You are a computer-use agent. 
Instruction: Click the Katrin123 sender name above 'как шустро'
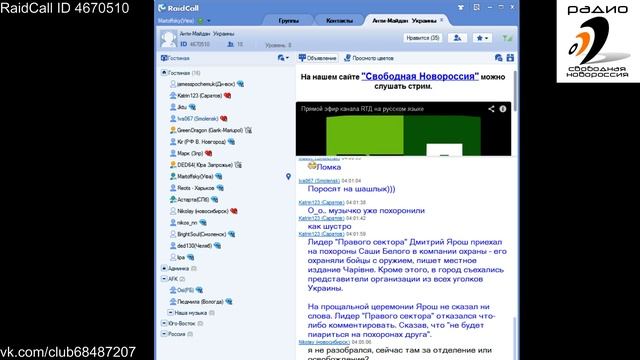pyautogui.click(x=321, y=218)
